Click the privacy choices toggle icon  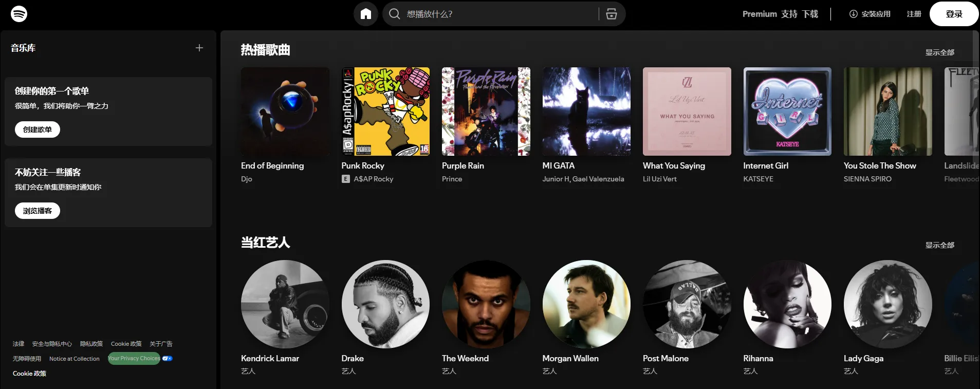click(x=168, y=359)
